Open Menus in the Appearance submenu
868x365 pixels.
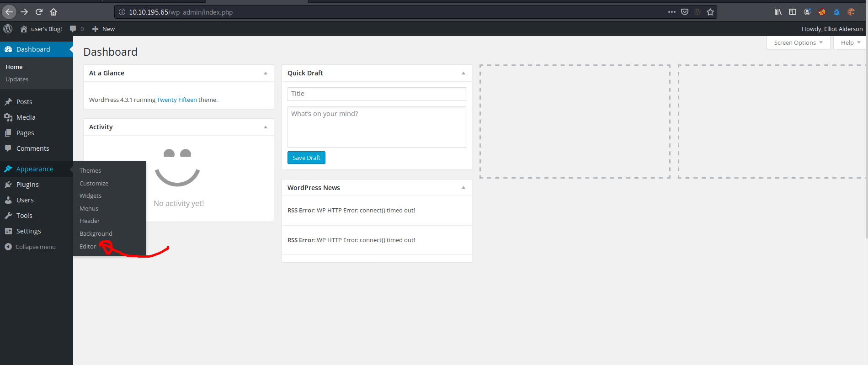(89, 208)
